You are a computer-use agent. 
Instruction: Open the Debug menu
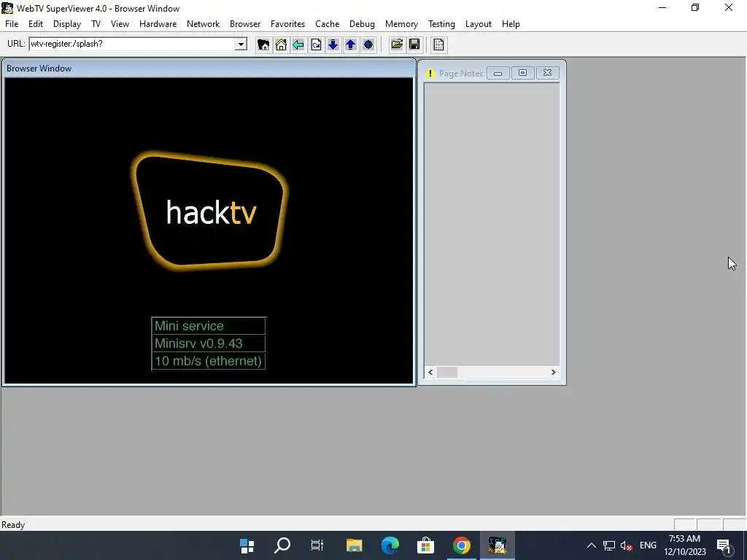coord(362,24)
